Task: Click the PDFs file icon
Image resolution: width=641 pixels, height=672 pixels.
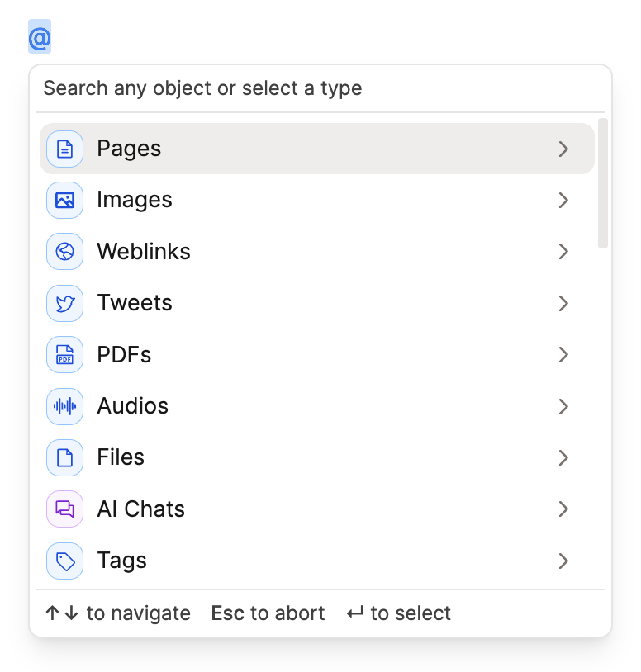Action: pos(64,354)
